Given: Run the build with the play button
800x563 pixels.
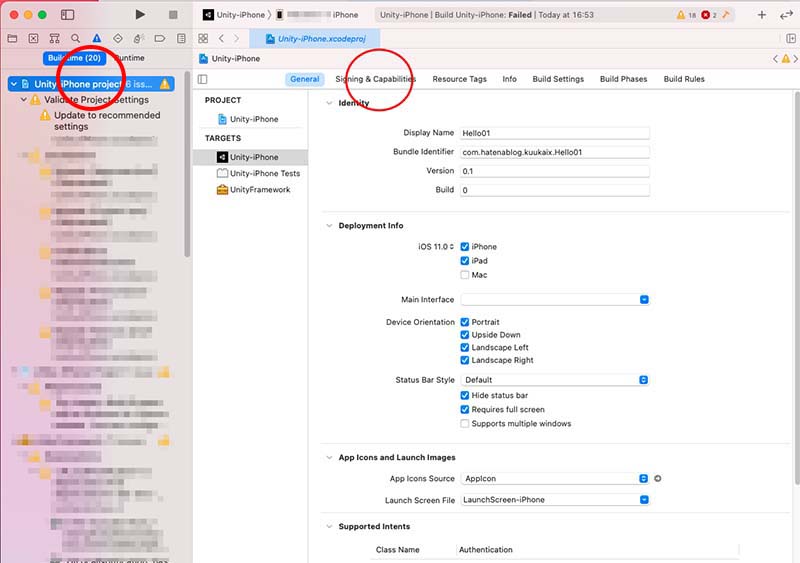Looking at the screenshot, I should pyautogui.click(x=140, y=15).
